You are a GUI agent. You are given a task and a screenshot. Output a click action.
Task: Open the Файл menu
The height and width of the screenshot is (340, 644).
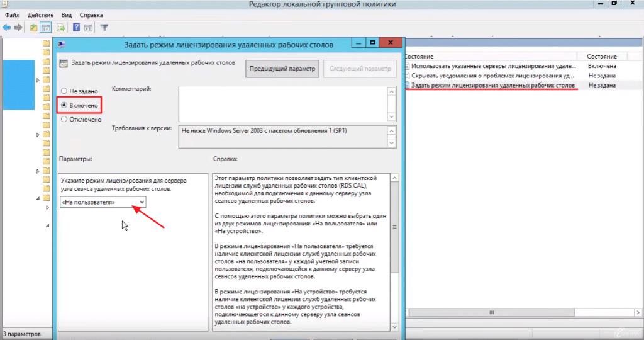[x=13, y=15]
